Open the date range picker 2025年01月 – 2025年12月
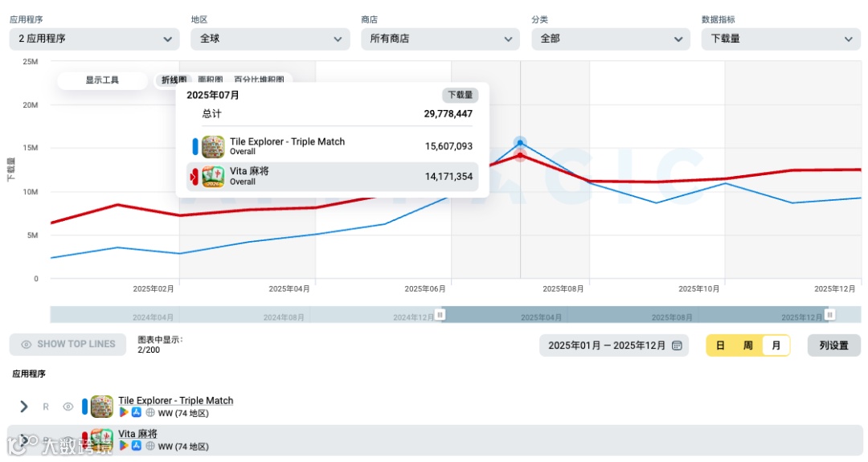The image size is (868, 462). [x=614, y=345]
